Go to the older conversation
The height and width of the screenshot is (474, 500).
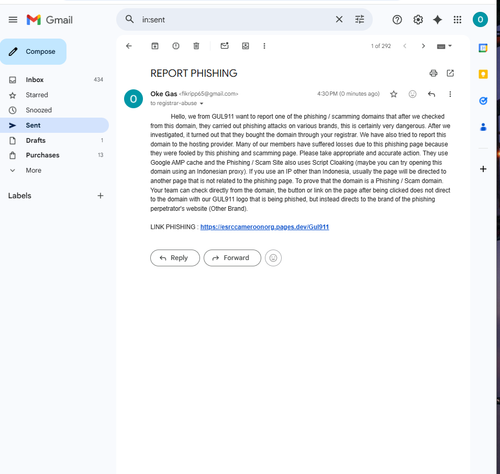tap(423, 46)
